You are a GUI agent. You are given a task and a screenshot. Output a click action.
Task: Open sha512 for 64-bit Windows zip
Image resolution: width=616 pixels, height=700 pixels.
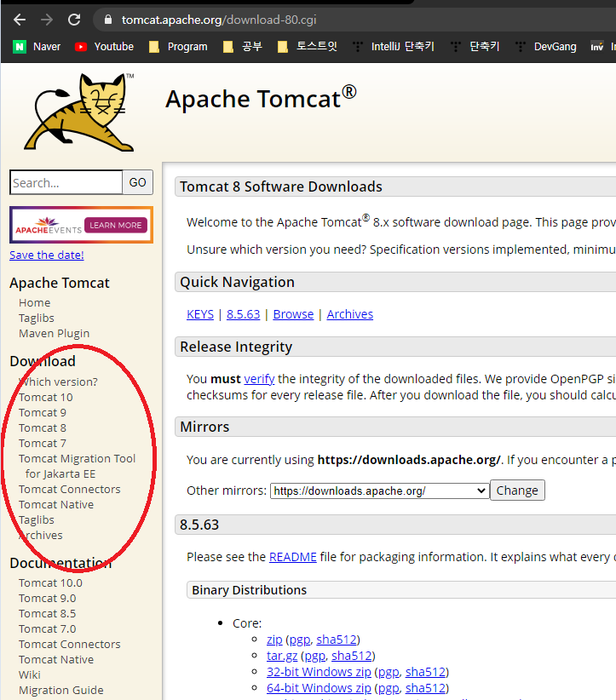coord(425,688)
